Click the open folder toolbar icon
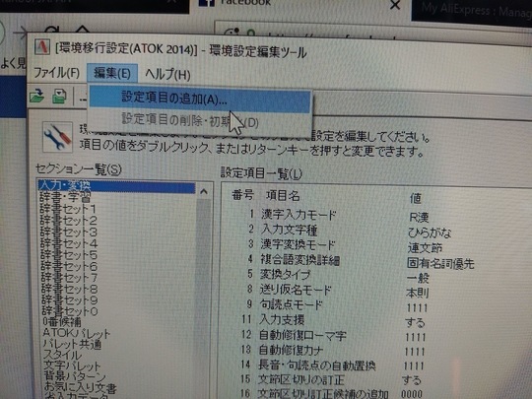 [37, 96]
